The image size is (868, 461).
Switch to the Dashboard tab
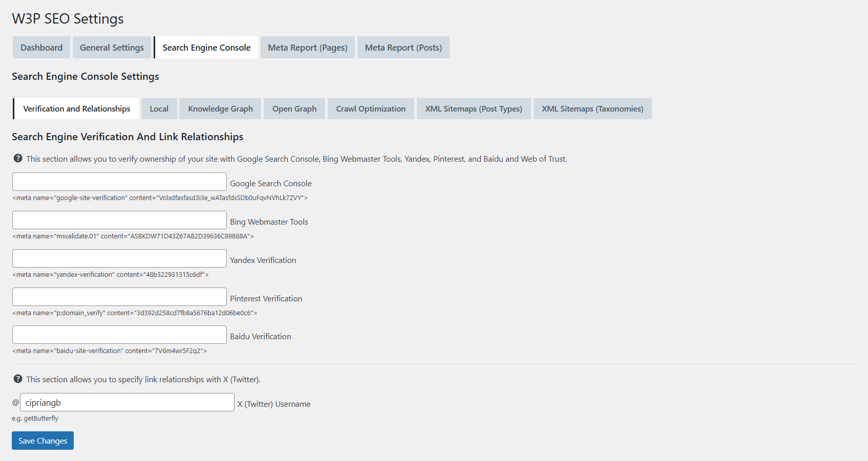click(41, 47)
